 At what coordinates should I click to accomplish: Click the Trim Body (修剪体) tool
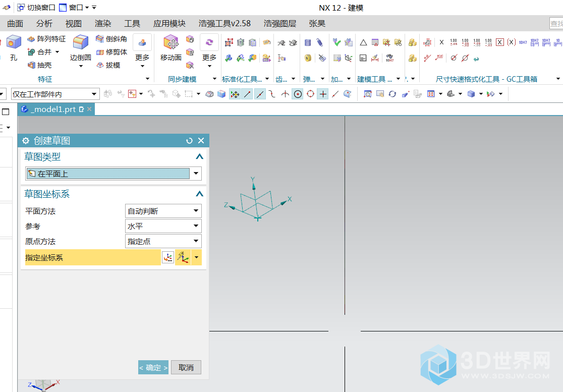pyautogui.click(x=111, y=52)
